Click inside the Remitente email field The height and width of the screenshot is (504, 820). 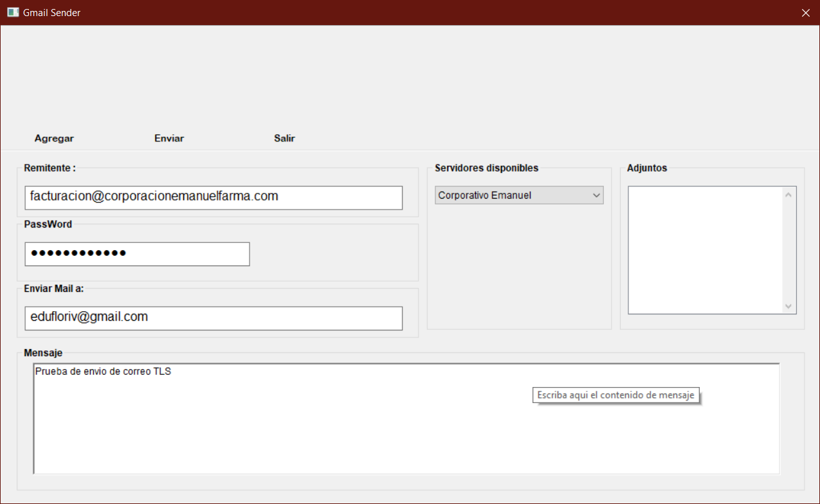(214, 197)
